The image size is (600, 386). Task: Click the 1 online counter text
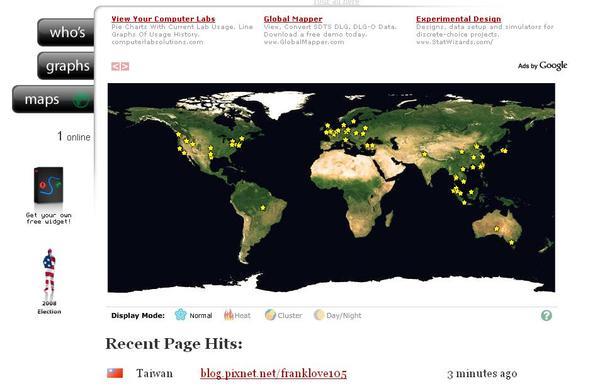74,137
